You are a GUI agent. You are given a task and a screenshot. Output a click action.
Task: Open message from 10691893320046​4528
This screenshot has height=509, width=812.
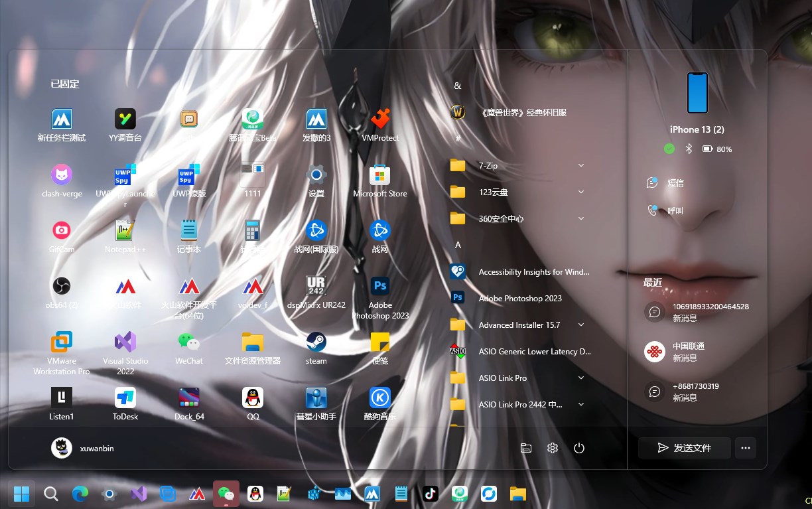[x=697, y=312]
